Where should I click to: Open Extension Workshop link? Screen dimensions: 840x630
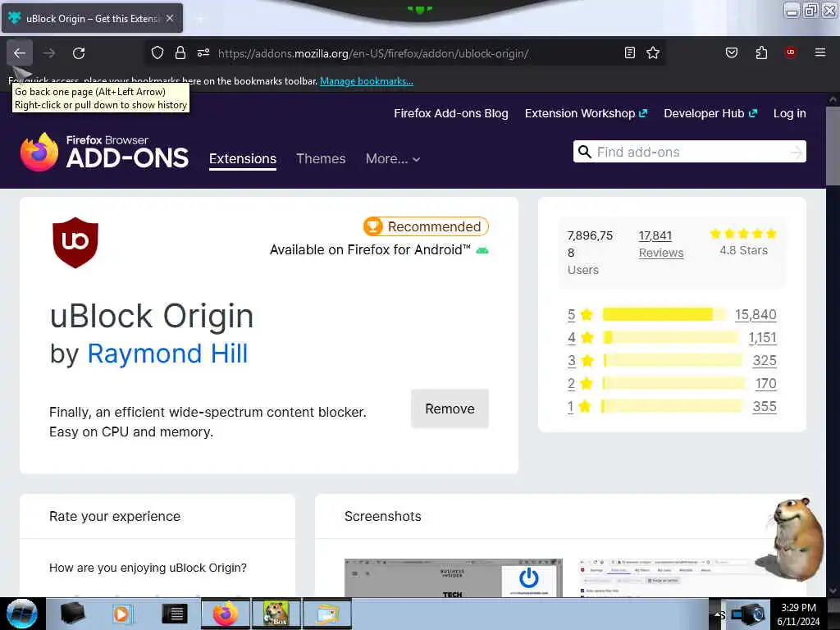pyautogui.click(x=586, y=113)
